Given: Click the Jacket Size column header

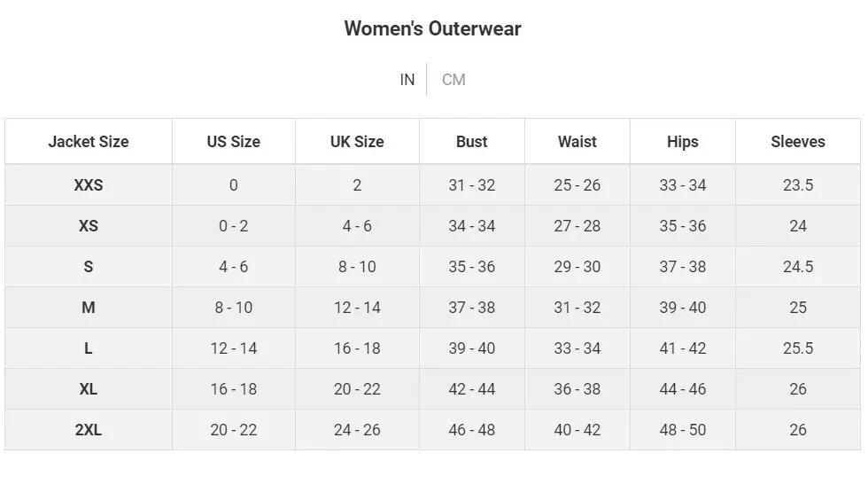Looking at the screenshot, I should point(89,142).
